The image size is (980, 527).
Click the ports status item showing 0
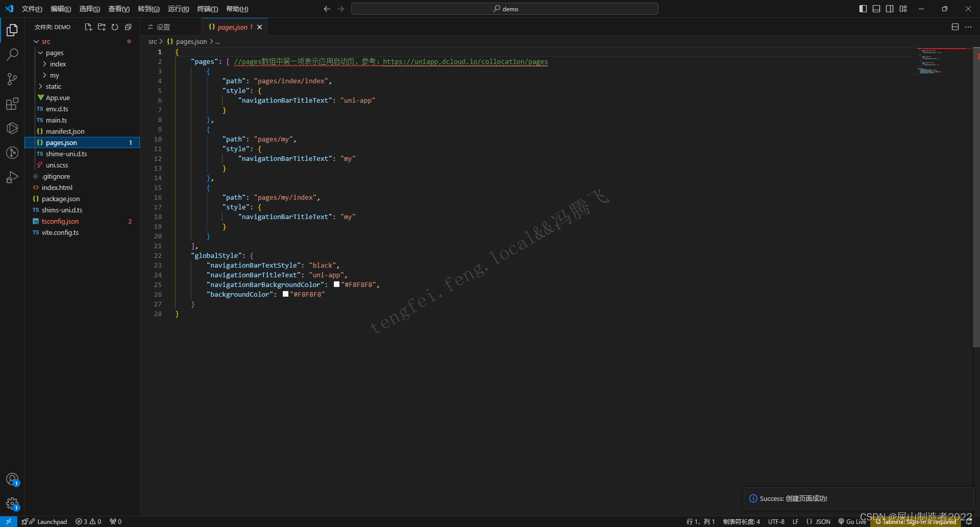(116, 521)
